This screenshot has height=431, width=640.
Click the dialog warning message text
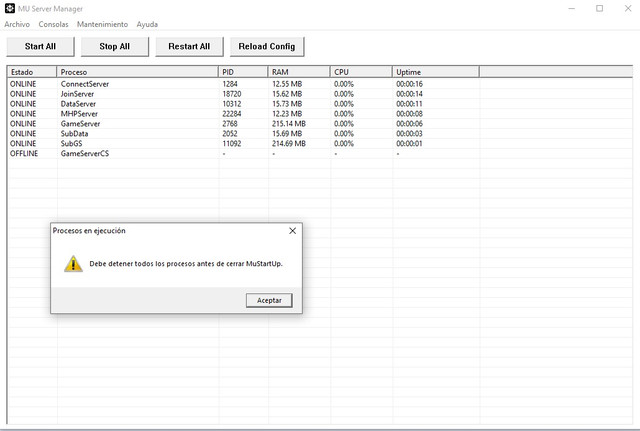[186, 264]
